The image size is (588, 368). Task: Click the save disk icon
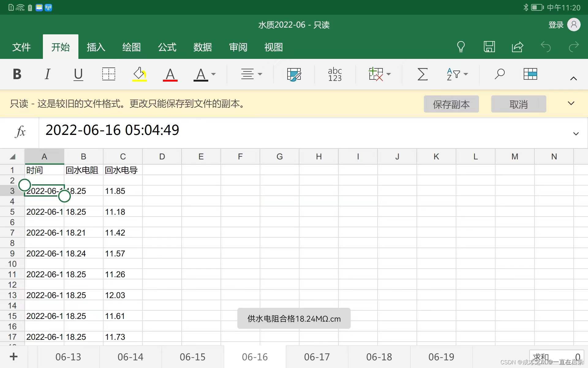(x=489, y=47)
